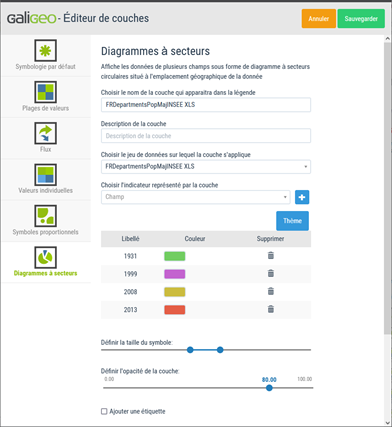This screenshot has width=392, height=427.
Task: Change the red color swatch for 2013
Action: [x=175, y=310]
